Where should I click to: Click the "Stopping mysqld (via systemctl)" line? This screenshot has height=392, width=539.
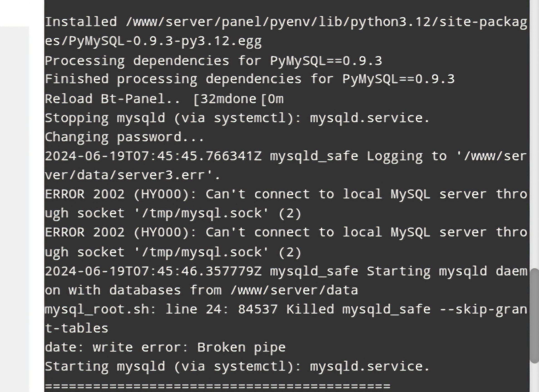pos(237,118)
